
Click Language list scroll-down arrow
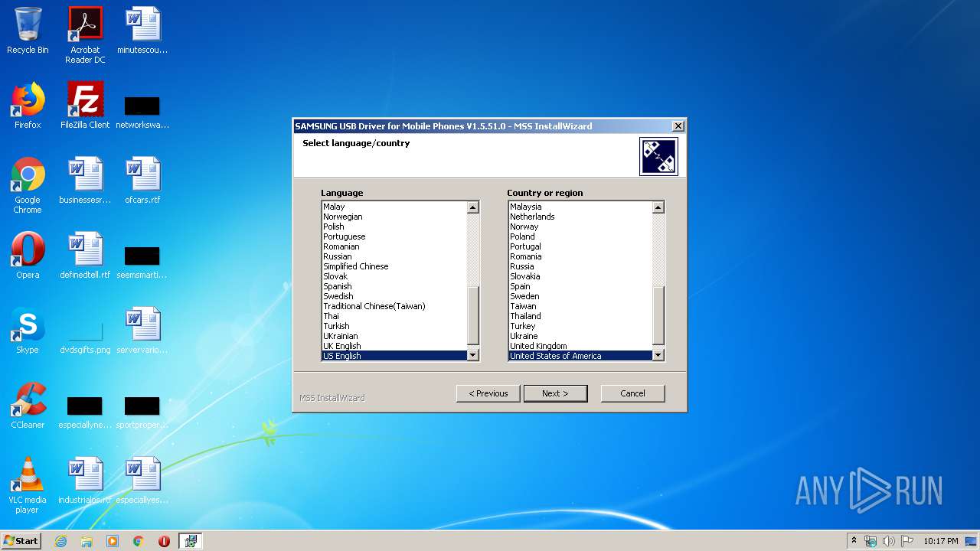[473, 355]
